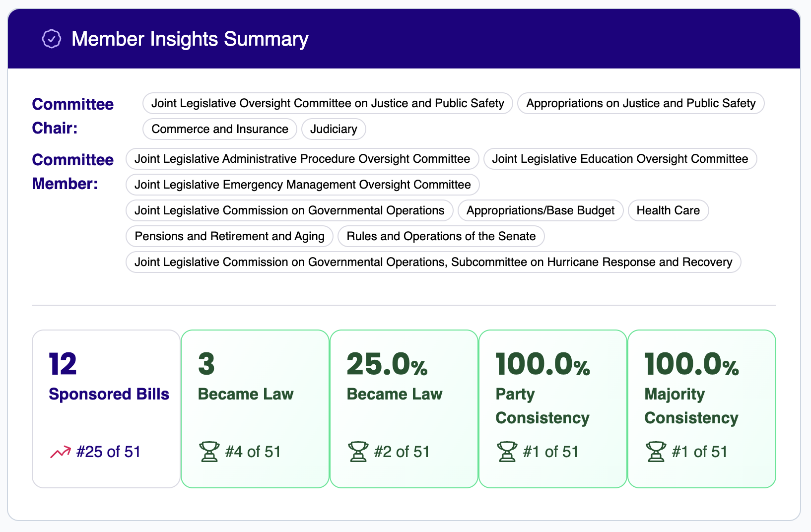
Task: Click the 100.0% value in Majority Consistency card
Action: click(692, 364)
